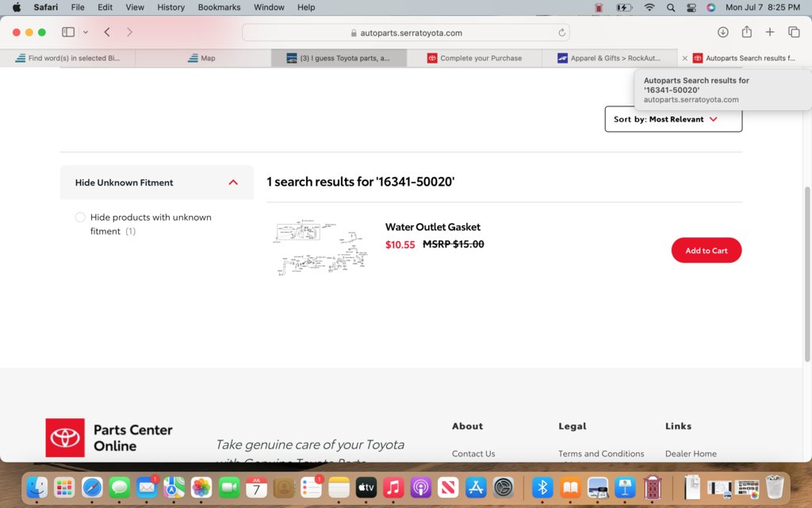Viewport: 812px width, 508px height.
Task: Open Apple TV from the Dock
Action: click(x=366, y=487)
